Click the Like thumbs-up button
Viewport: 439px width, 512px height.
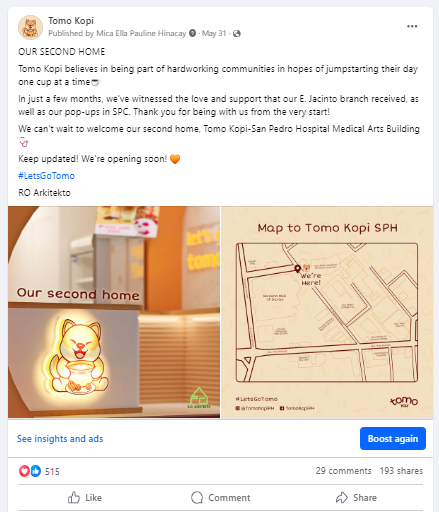pos(85,498)
